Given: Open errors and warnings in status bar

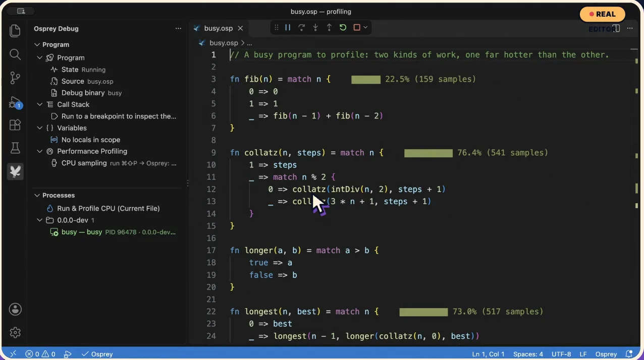Looking at the screenshot, I should pos(40,354).
